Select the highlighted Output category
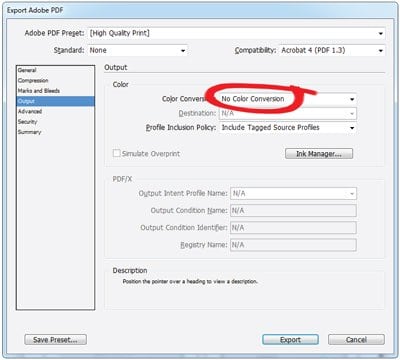The image size is (400, 360). [55, 101]
